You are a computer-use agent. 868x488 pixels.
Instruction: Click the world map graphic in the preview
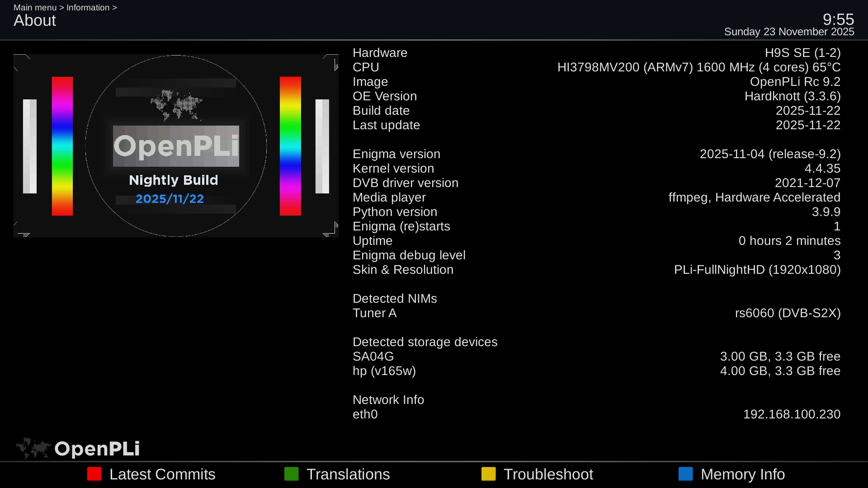(x=176, y=105)
